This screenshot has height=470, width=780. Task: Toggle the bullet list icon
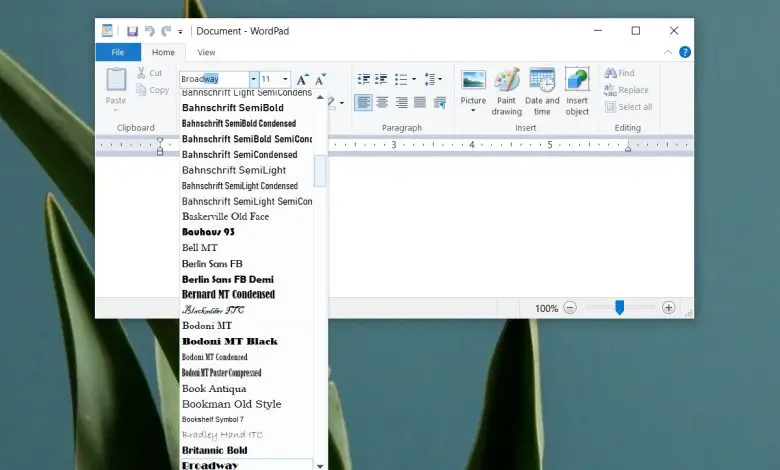click(x=401, y=79)
